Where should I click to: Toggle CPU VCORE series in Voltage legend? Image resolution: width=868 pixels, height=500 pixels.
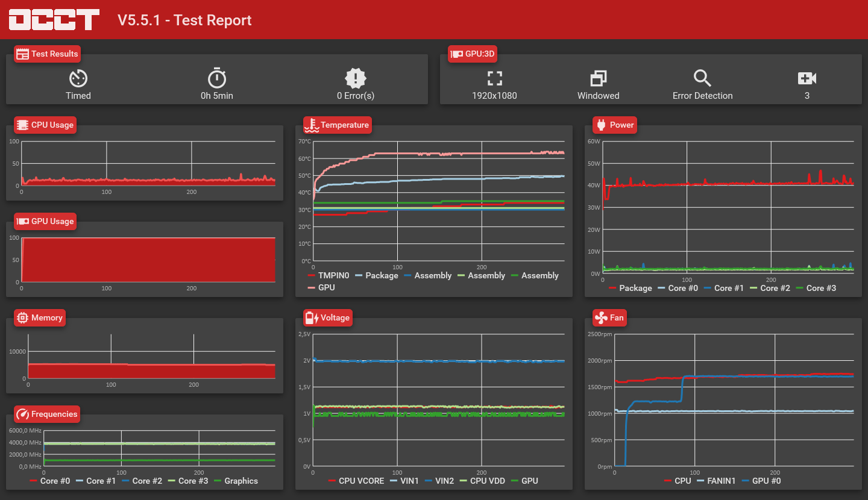pos(356,481)
